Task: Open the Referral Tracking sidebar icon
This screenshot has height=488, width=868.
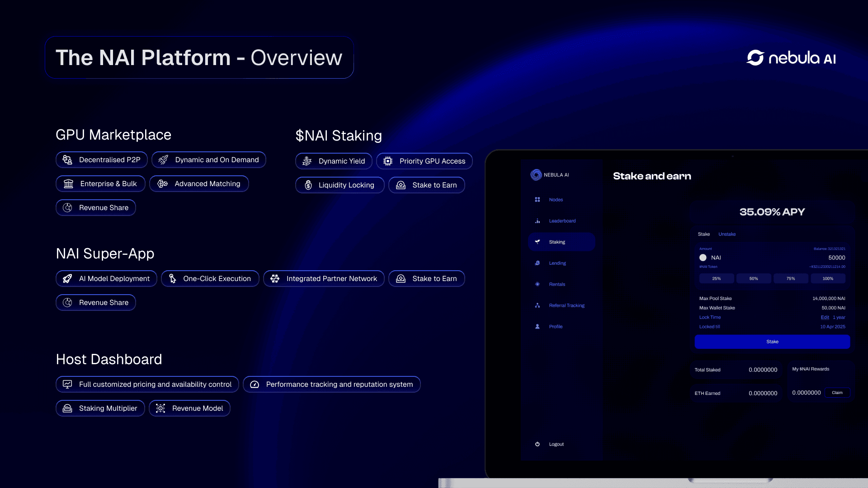Action: [538, 305]
